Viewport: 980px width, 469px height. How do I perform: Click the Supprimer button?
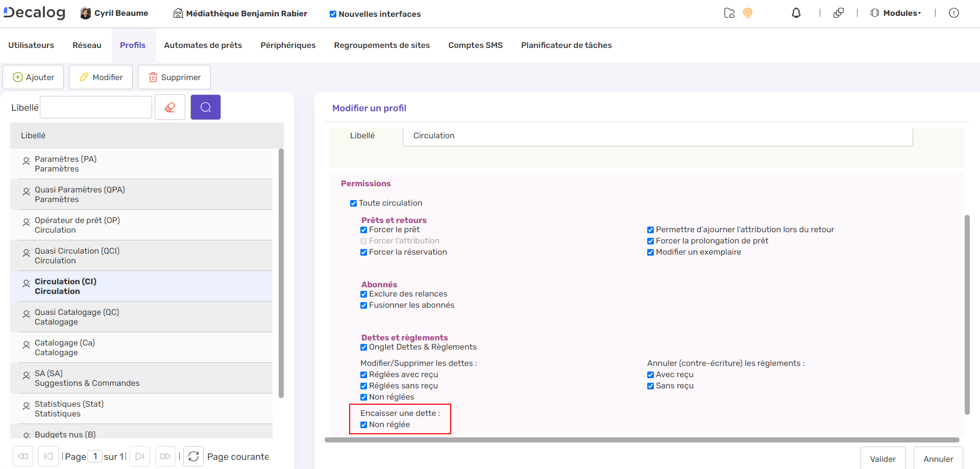tap(174, 77)
